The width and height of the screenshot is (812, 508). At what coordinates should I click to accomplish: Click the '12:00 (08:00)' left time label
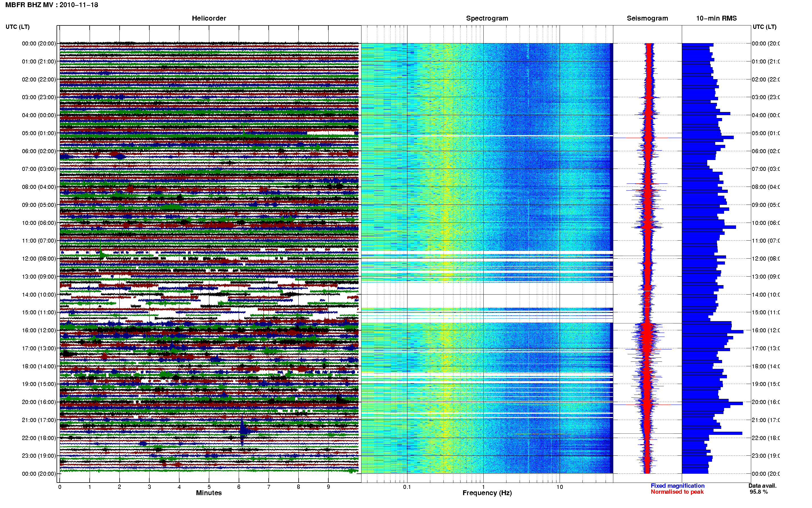click(39, 259)
